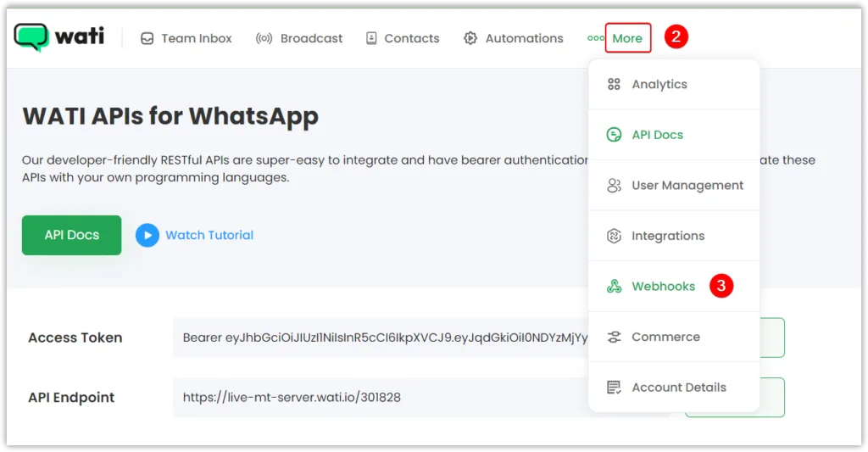The image size is (868, 452).
Task: Click the Team Inbox icon
Action: coord(147,38)
